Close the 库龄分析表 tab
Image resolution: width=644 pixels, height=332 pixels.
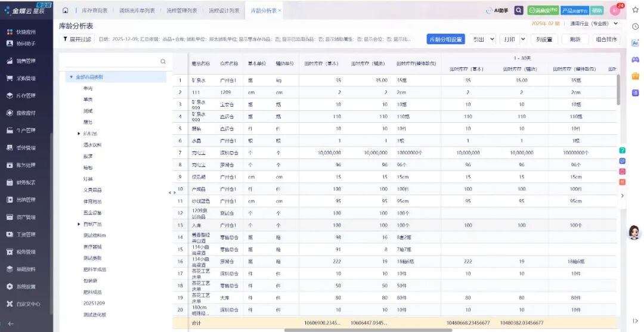pyautogui.click(x=280, y=11)
